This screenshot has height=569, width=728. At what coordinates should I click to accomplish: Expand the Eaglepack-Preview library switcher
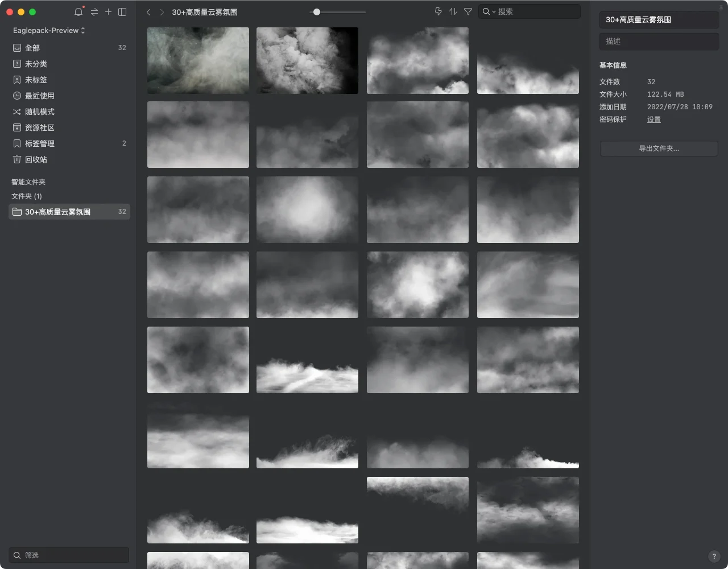(x=49, y=30)
